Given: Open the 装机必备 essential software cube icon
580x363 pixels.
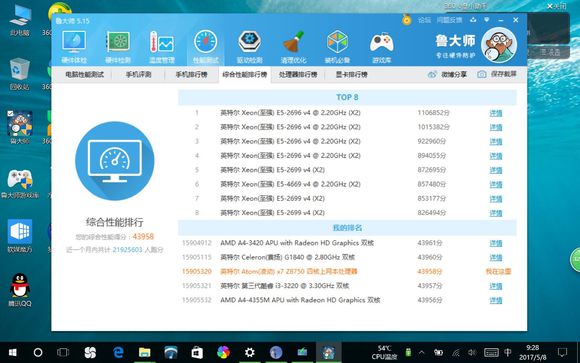Looking at the screenshot, I should pyautogui.click(x=337, y=42).
